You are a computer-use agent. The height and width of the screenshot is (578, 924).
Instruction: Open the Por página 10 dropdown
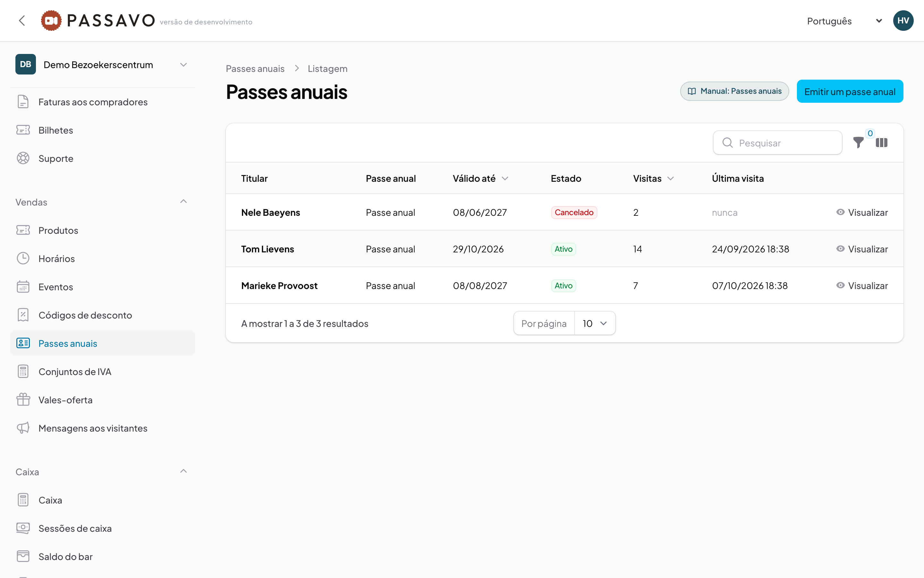595,323
